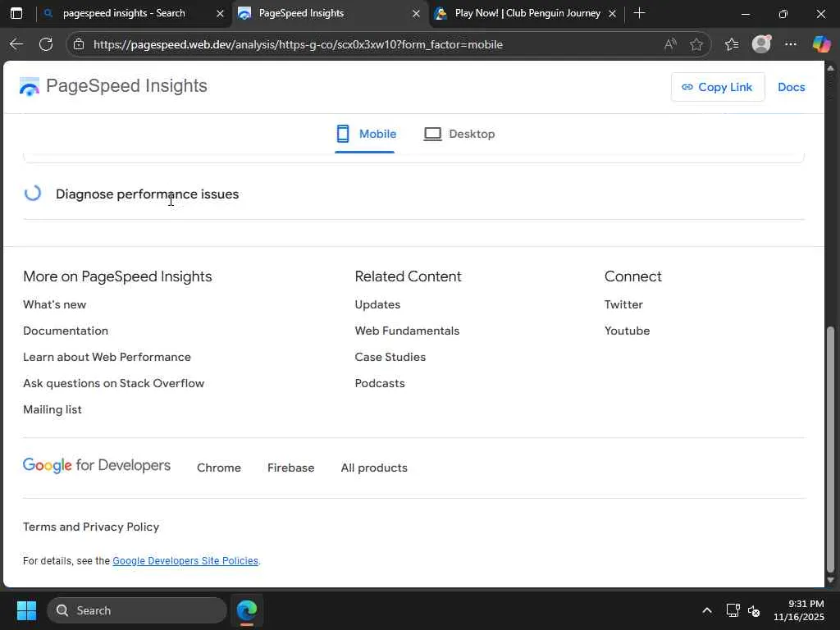The image size is (840, 630).
Task: Open the Documentation link
Action: point(66,331)
